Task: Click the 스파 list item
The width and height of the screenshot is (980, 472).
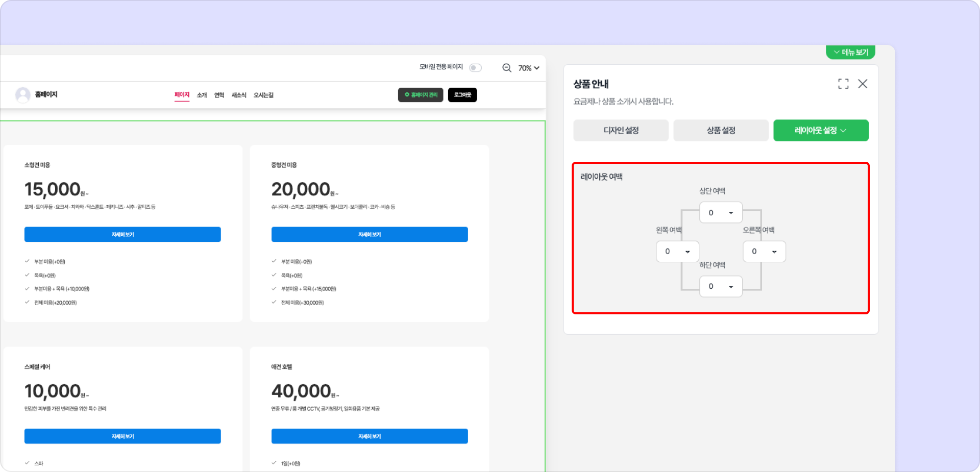Action: [x=39, y=463]
